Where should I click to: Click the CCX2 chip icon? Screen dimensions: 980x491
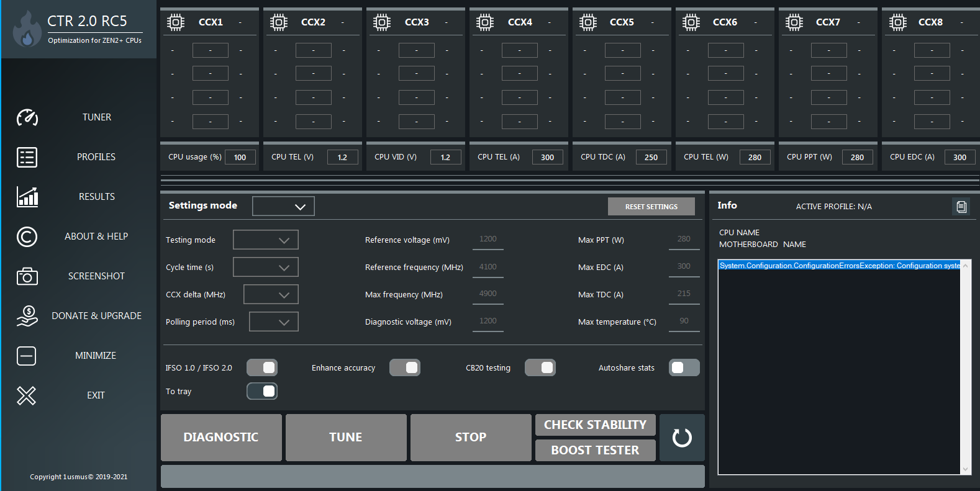point(279,22)
